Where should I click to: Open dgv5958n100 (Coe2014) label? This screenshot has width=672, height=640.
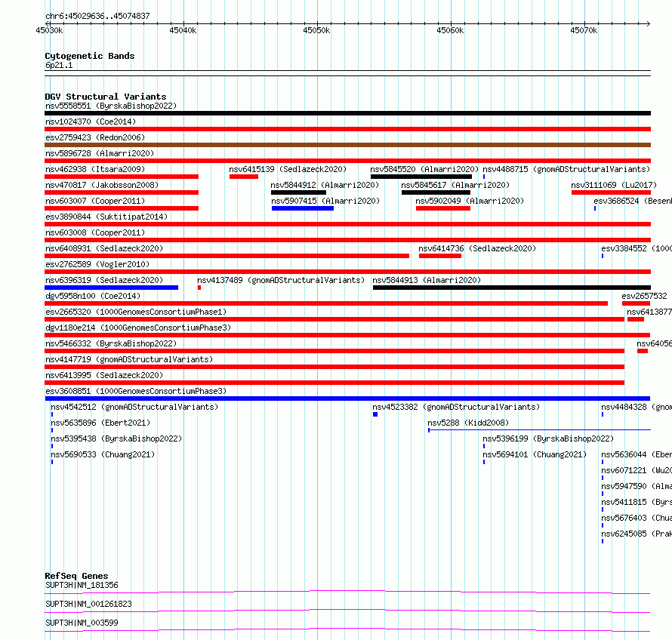[93, 296]
